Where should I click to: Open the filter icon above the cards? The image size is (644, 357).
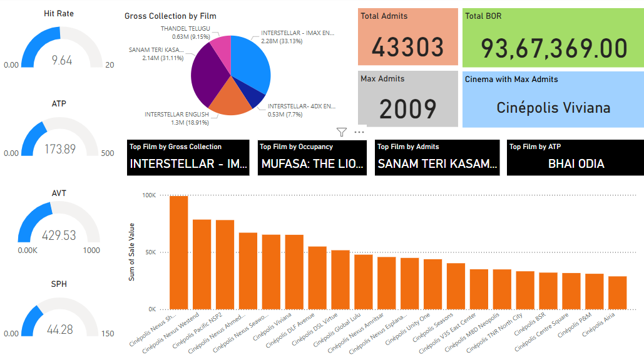click(x=341, y=132)
